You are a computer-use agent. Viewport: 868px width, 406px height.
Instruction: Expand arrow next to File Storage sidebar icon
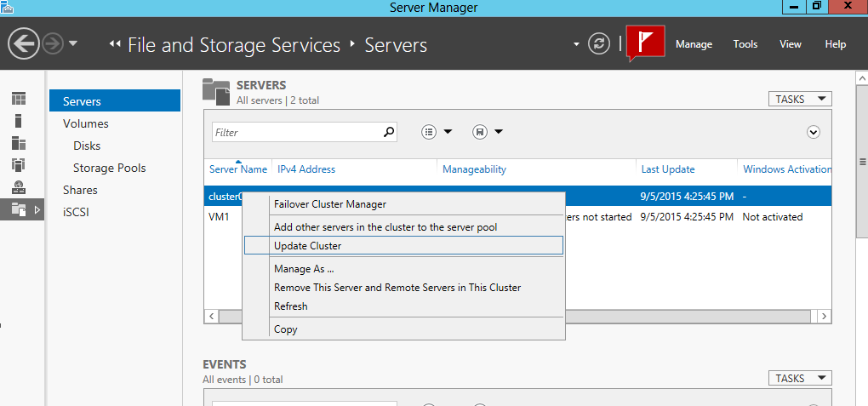tap(37, 210)
